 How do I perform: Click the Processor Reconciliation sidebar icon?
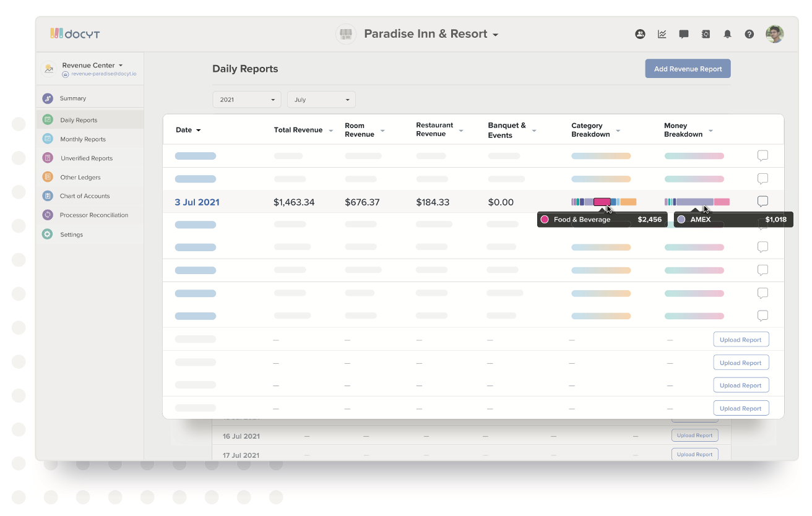(x=48, y=215)
